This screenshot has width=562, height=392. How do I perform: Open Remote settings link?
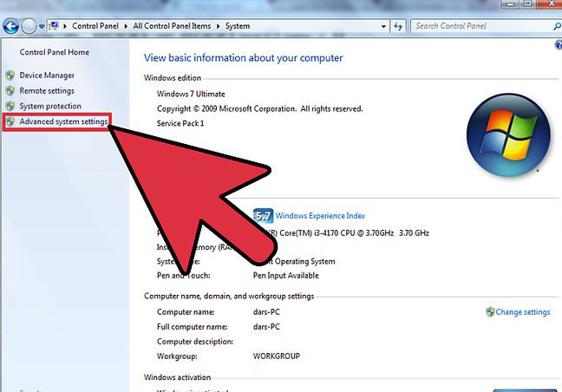click(x=47, y=91)
